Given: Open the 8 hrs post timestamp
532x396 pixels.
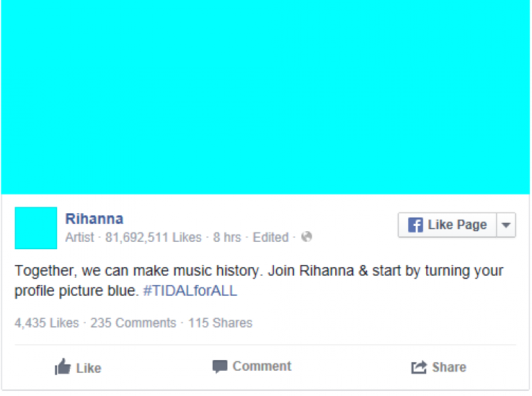Looking at the screenshot, I should pos(227,237).
